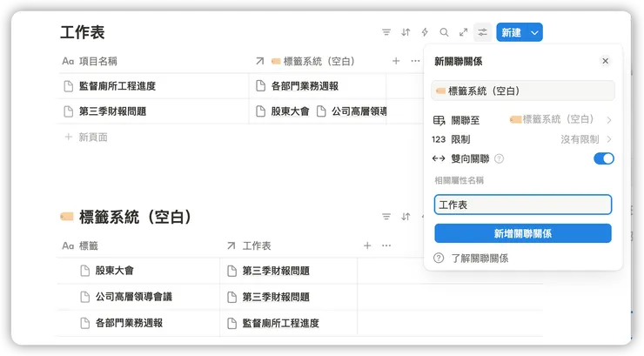The height and width of the screenshot is (356, 644).
Task: Open automations lightning icon in 工作表 toolbar
Action: [425, 32]
